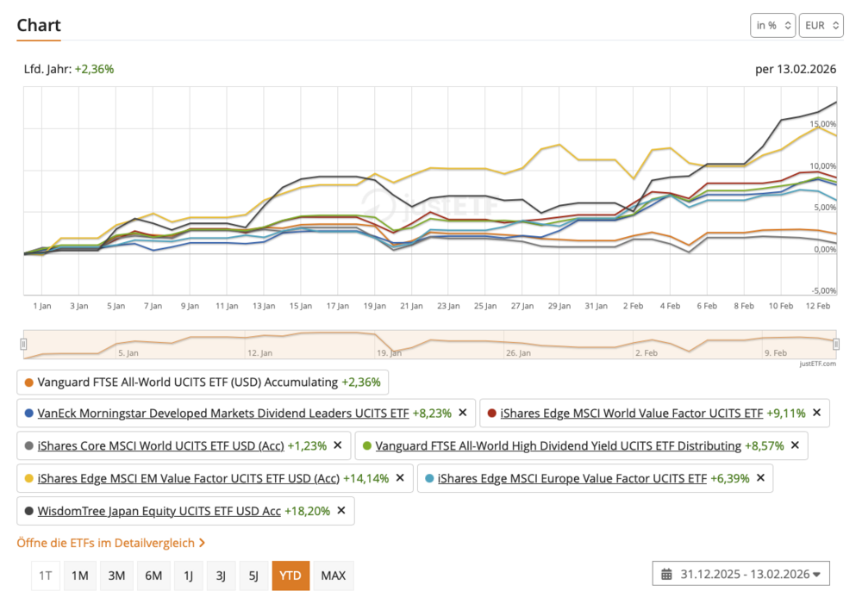Open the EUR currency dropdown

click(821, 25)
